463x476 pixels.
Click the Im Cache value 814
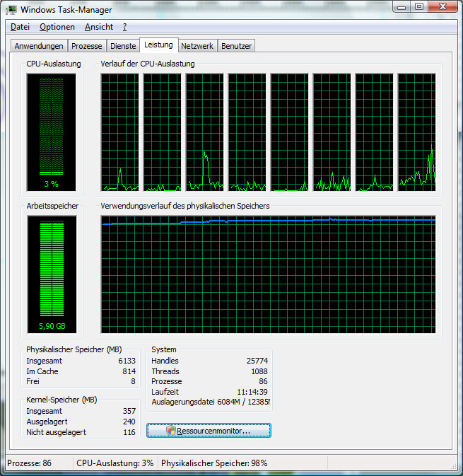pyautogui.click(x=129, y=371)
